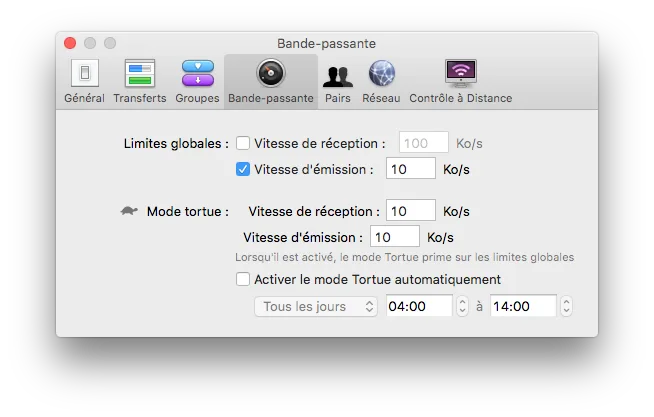
Task: Click the note about Tortue priming limits
Action: 405,257
